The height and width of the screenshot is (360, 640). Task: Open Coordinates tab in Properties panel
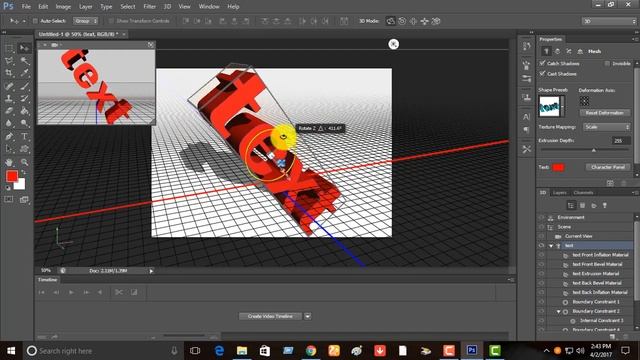click(580, 51)
